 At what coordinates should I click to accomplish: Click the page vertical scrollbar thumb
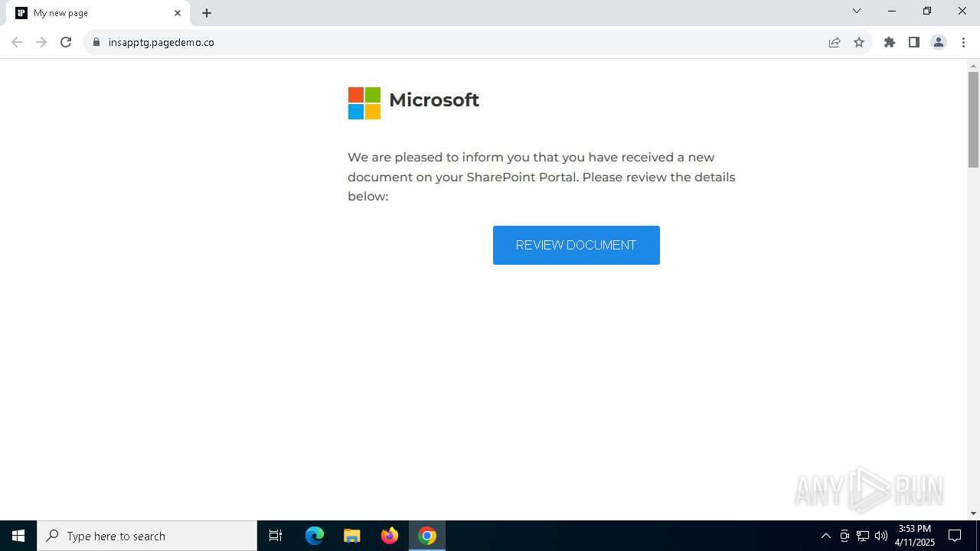[x=973, y=119]
